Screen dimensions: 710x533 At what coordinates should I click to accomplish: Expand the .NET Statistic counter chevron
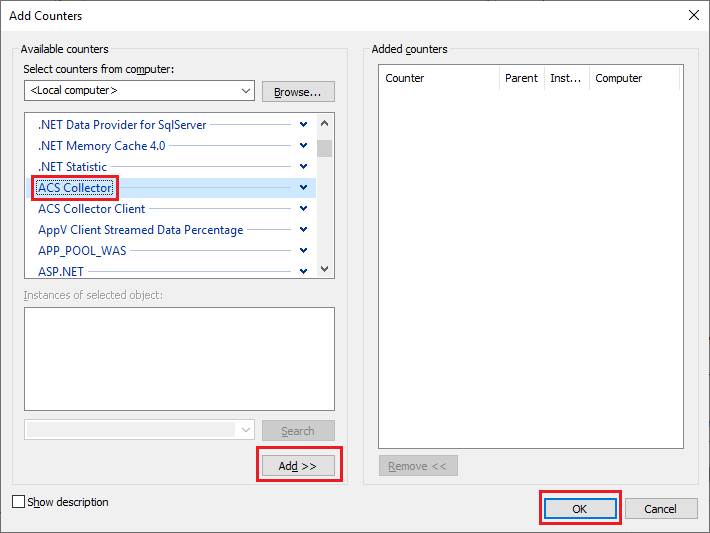coord(303,167)
